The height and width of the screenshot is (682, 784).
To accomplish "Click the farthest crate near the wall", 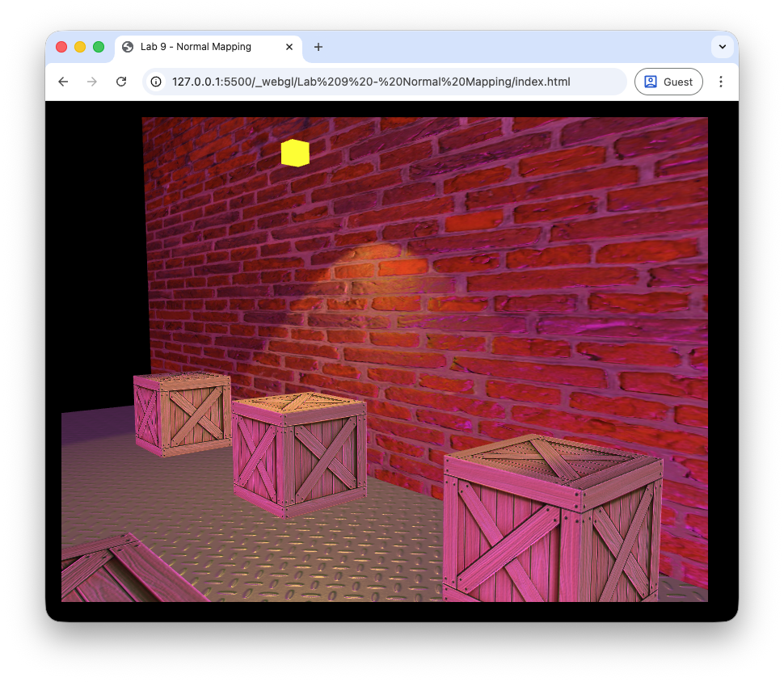I will pyautogui.click(x=183, y=413).
